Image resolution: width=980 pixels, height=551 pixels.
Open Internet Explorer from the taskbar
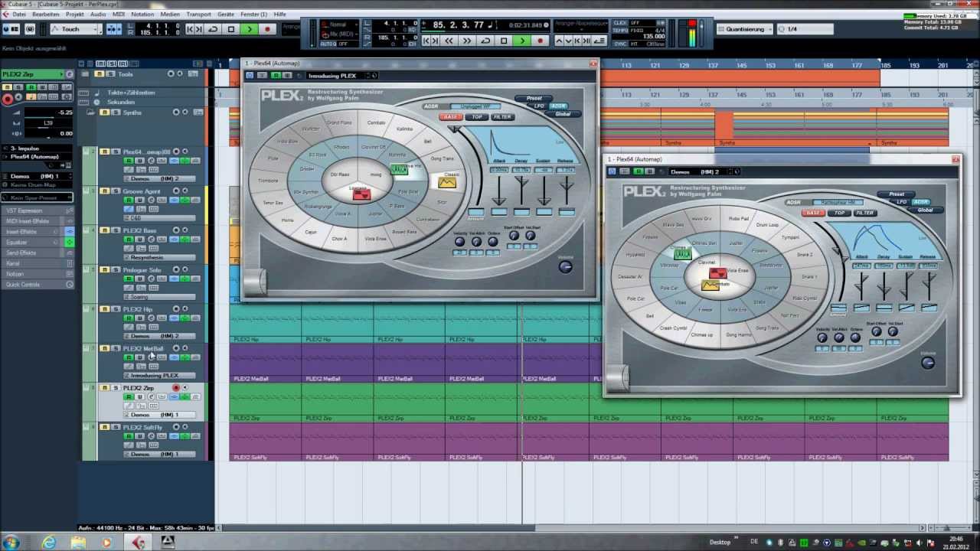(49, 542)
